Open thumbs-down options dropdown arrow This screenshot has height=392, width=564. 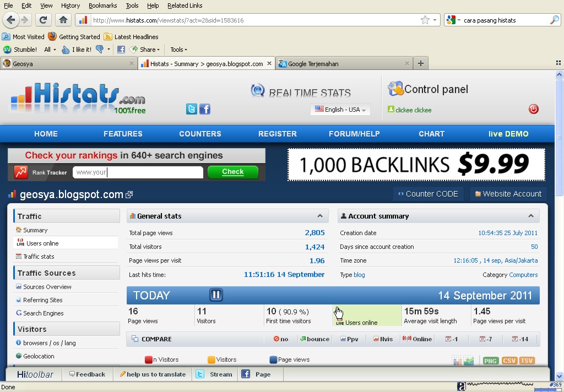click(109, 49)
